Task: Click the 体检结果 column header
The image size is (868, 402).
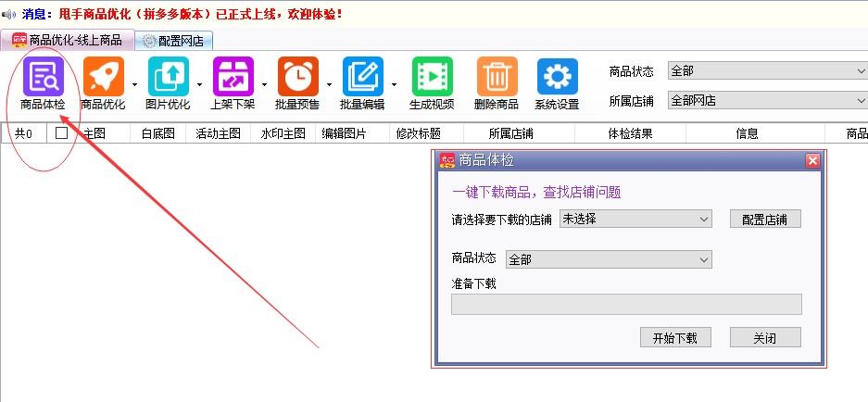Action: [x=631, y=133]
